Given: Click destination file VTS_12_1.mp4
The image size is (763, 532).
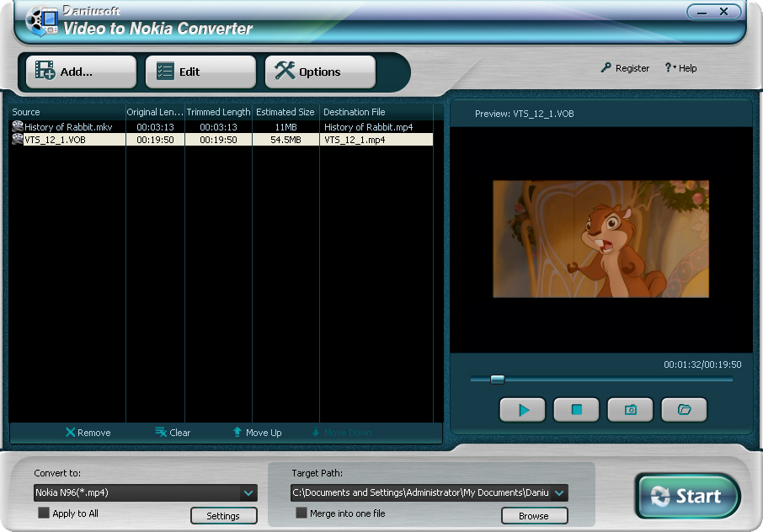Looking at the screenshot, I should click(x=355, y=140).
